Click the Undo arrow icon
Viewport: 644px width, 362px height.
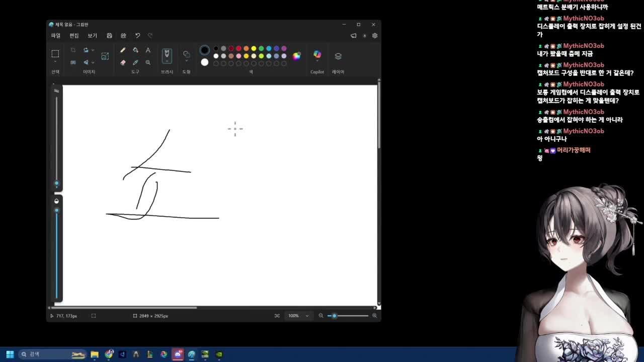click(x=137, y=36)
